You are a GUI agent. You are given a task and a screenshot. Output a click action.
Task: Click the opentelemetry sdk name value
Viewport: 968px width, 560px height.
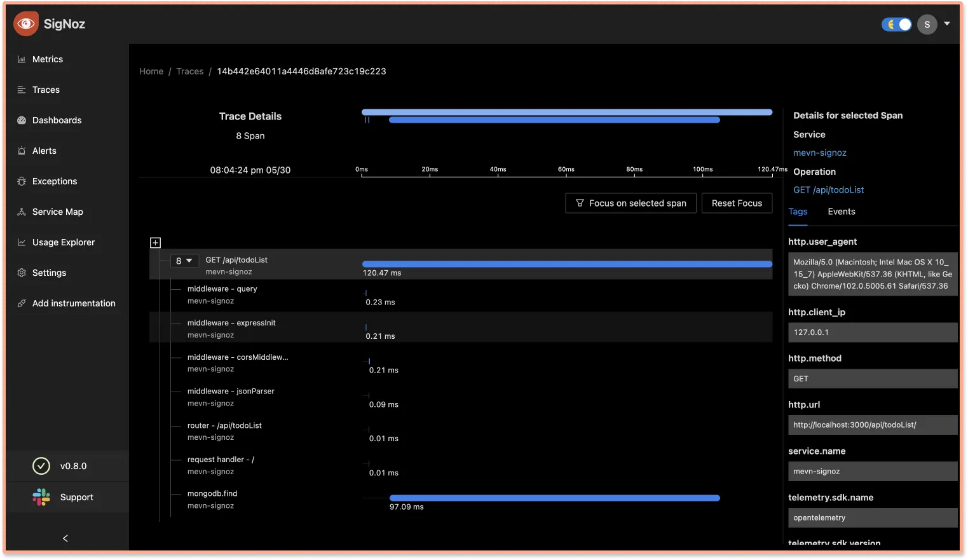(873, 518)
